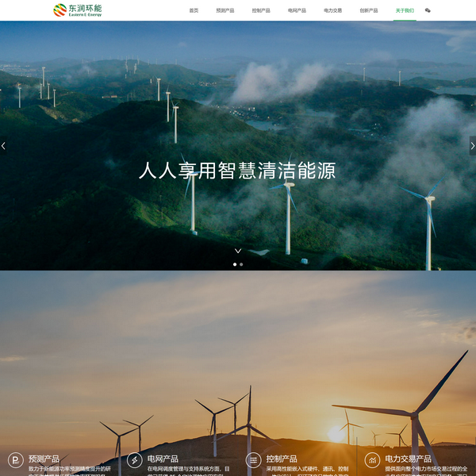The width and height of the screenshot is (476, 476).
Task: Click the Eastern E-Energy logo
Action: 77,10
